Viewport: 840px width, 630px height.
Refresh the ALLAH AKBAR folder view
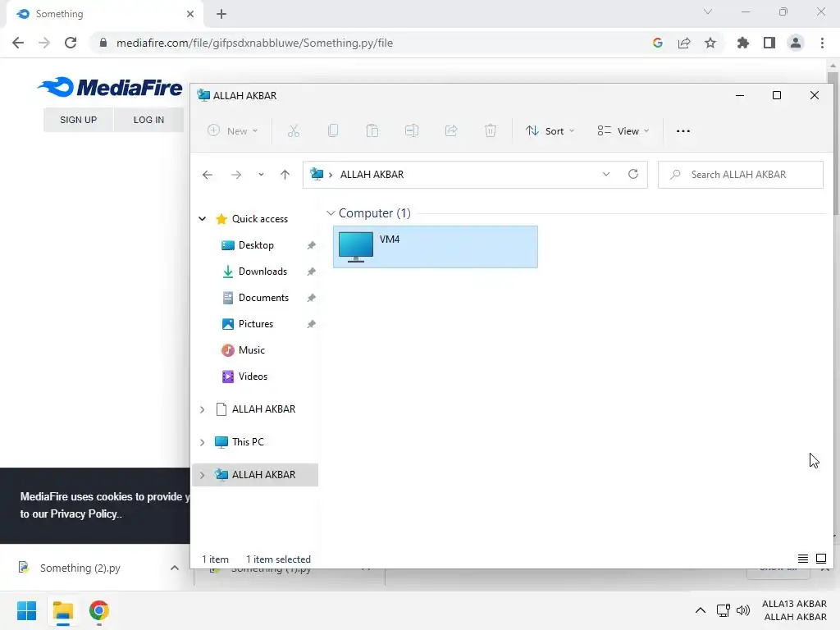pos(633,174)
